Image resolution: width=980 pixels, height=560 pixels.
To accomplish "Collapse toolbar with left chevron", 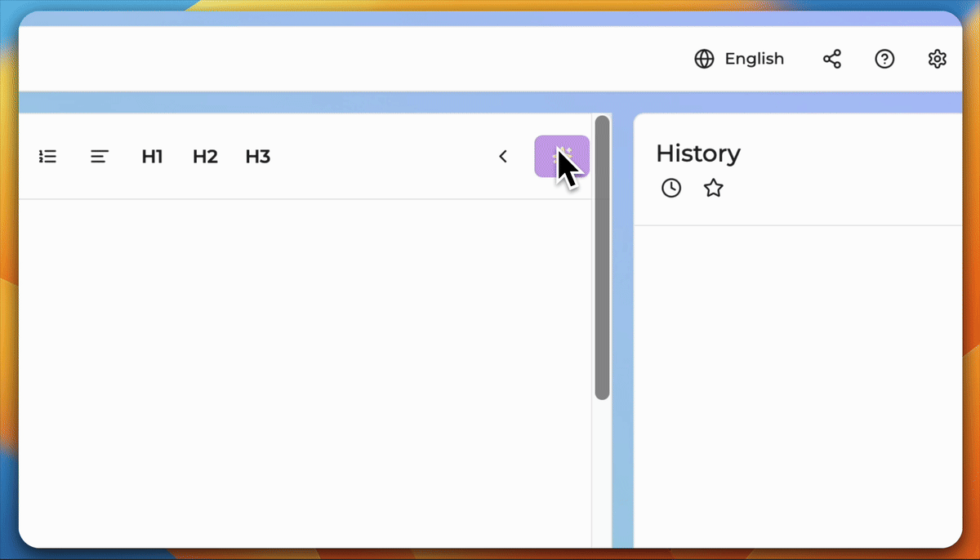I will tap(503, 157).
